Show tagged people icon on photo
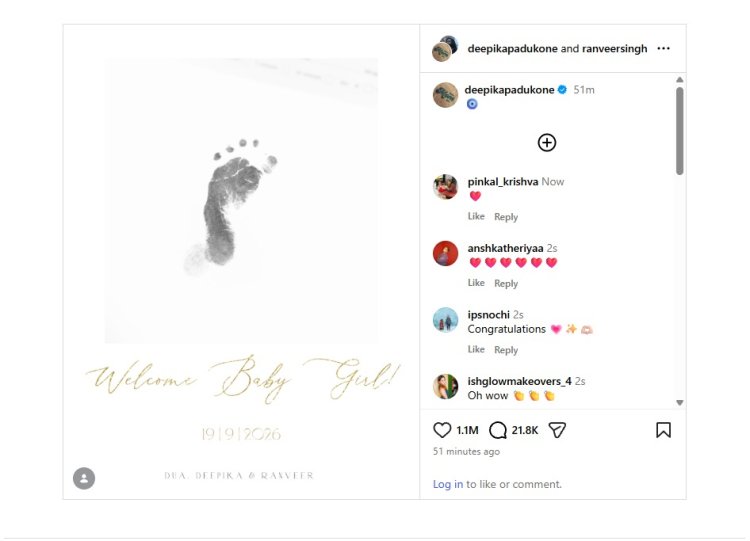The height and width of the screenshot is (541, 750). tap(84, 478)
